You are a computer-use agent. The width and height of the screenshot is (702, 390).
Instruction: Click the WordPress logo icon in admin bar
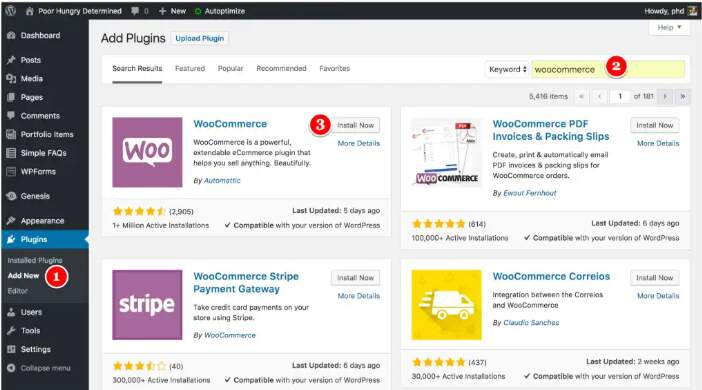point(10,11)
